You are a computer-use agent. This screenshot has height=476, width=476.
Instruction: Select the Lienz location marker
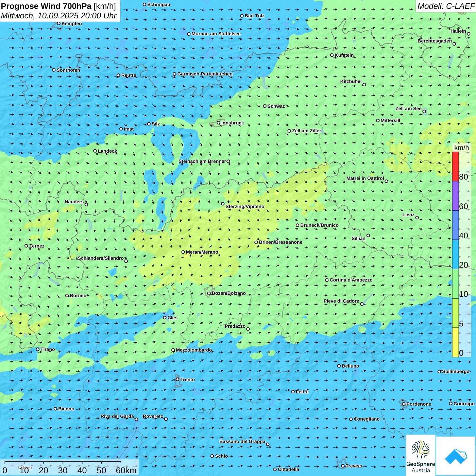[x=417, y=218]
